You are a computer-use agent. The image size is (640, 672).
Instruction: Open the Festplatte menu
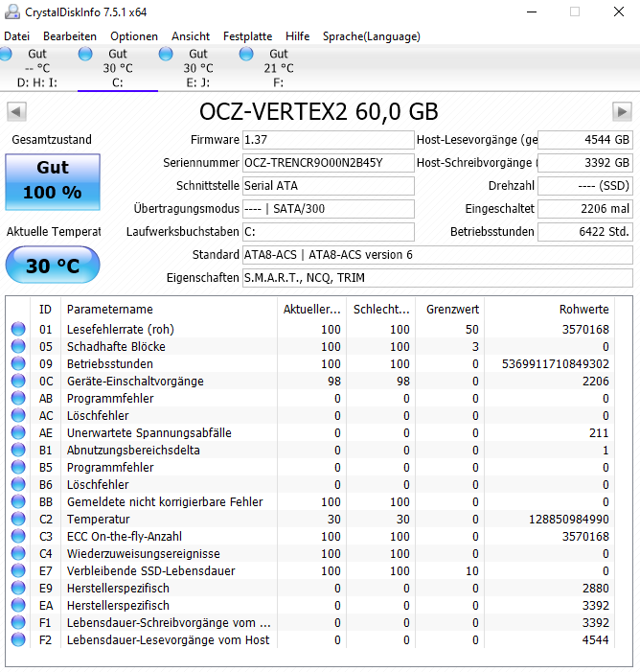pyautogui.click(x=247, y=36)
